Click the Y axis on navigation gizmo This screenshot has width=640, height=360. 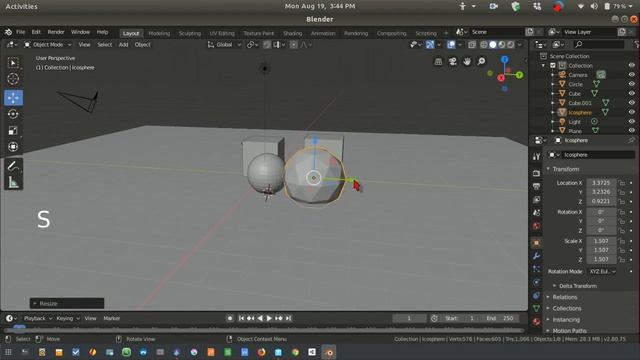(519, 75)
